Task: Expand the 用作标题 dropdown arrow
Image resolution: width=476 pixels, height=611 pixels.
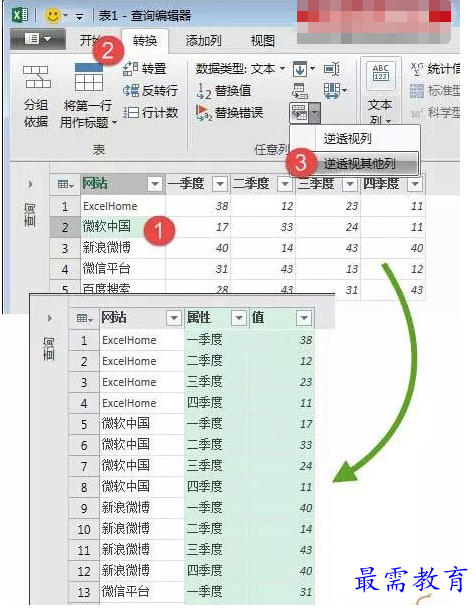Action: click(x=114, y=123)
